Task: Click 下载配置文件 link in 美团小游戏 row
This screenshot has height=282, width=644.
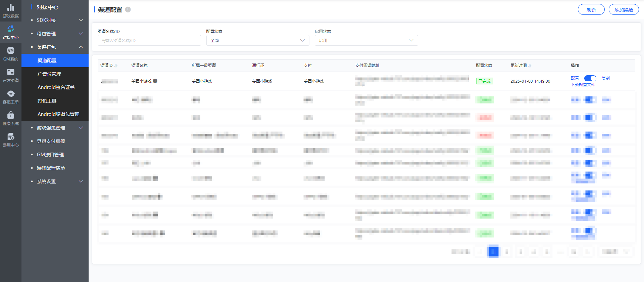Action: [583, 85]
